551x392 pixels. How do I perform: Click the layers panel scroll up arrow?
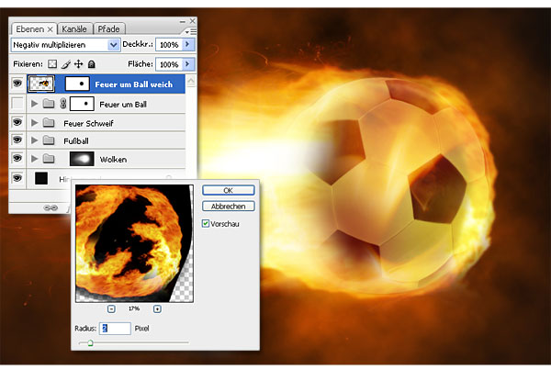(x=190, y=81)
